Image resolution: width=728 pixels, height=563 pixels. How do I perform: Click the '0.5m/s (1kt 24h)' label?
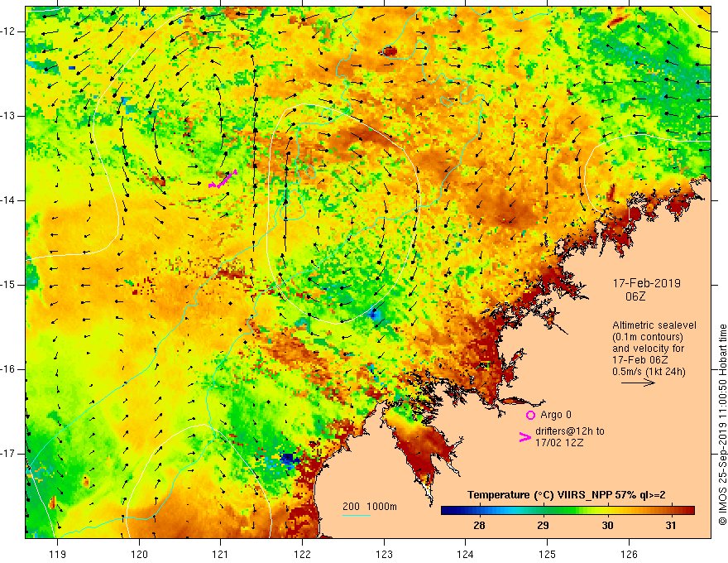(649, 372)
